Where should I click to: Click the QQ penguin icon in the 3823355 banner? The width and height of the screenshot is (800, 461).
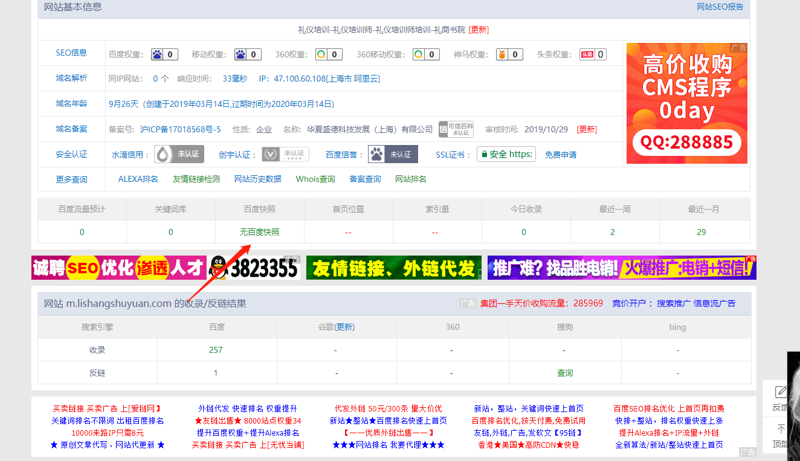pos(218,268)
